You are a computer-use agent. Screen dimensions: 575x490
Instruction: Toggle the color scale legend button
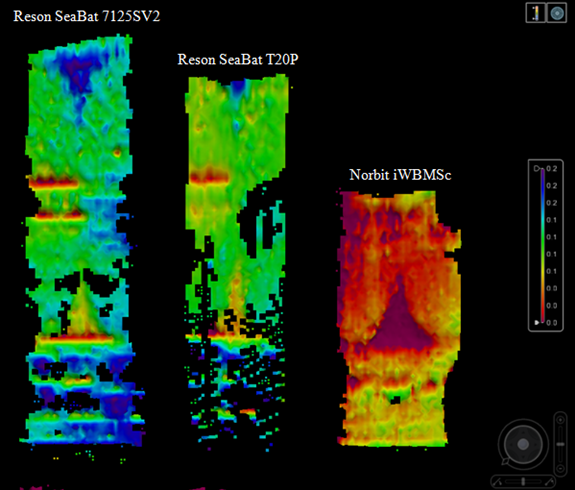(535, 14)
